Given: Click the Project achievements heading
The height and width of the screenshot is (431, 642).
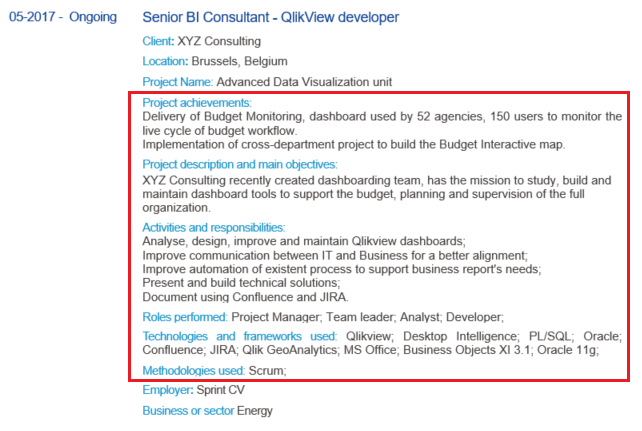Looking at the screenshot, I should [x=197, y=103].
